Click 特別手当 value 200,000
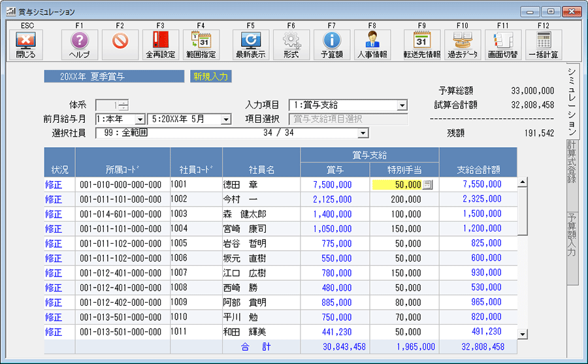The image size is (588, 364). coord(406,199)
